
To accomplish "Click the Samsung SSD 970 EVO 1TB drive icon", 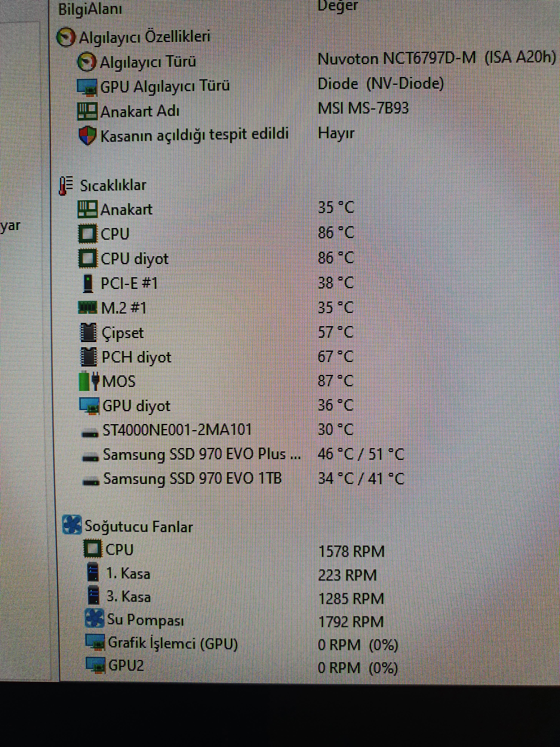I will coord(91,482).
